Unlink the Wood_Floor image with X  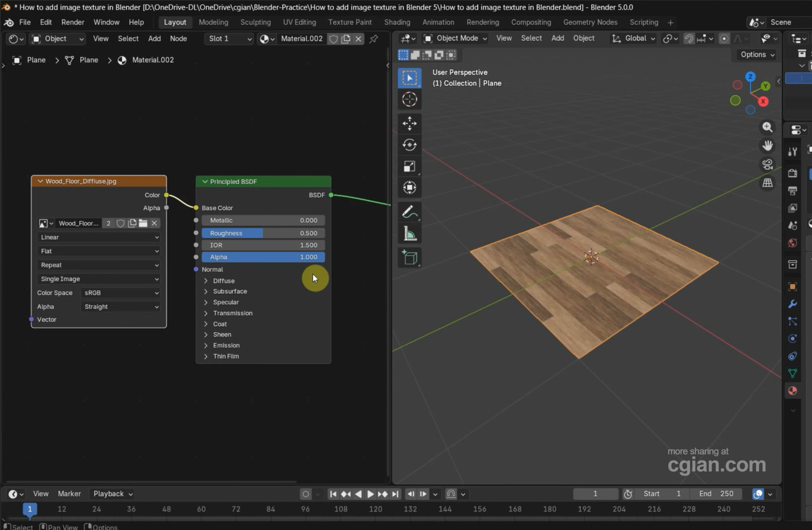(x=154, y=223)
